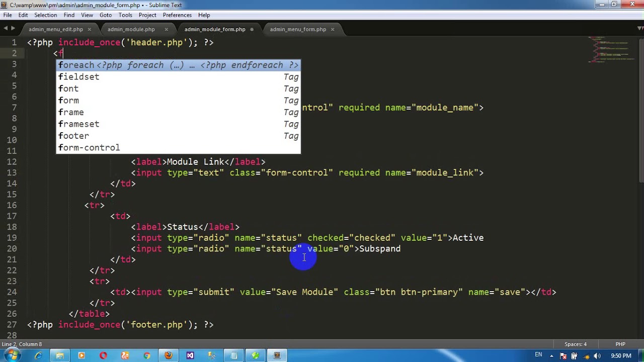Open the Selection menu

(46, 15)
